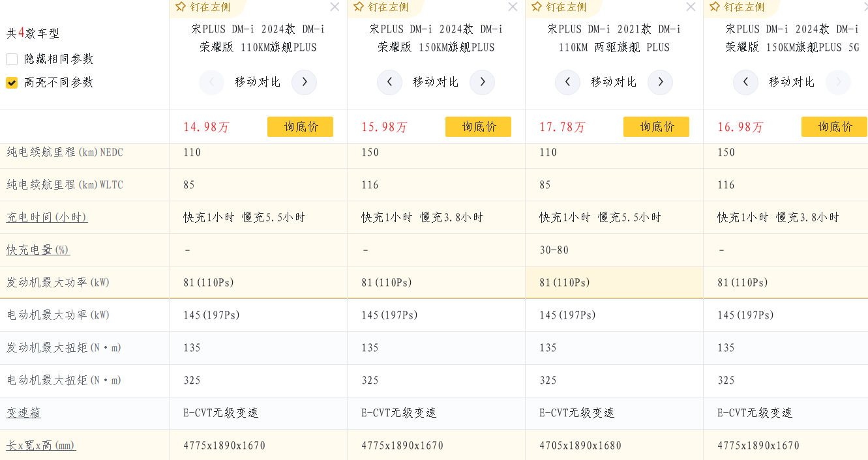Select the 17.78万 price text

(x=562, y=127)
